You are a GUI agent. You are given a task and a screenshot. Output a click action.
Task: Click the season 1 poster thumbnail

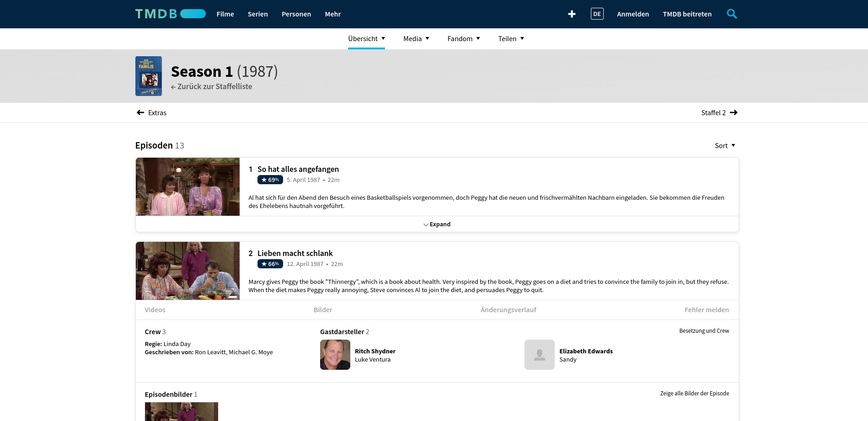149,76
